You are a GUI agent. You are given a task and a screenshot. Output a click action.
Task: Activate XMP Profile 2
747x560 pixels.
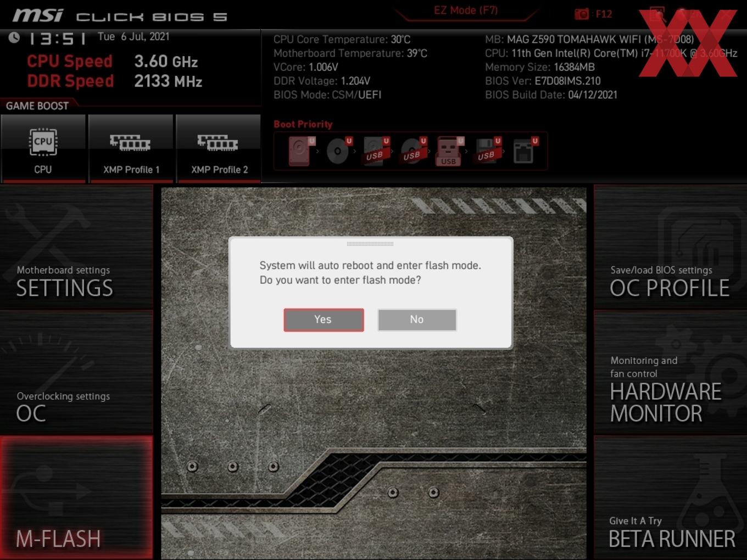(x=219, y=148)
